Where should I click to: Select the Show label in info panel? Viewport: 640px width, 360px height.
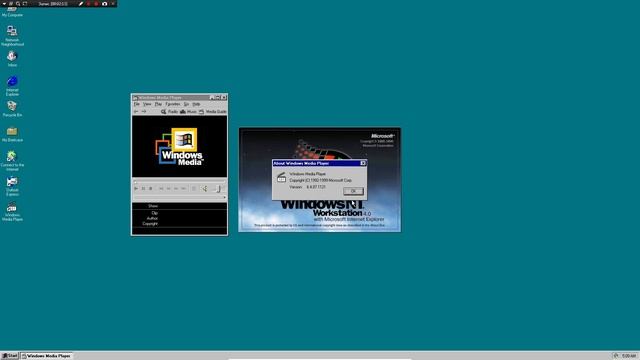pyautogui.click(x=153, y=206)
